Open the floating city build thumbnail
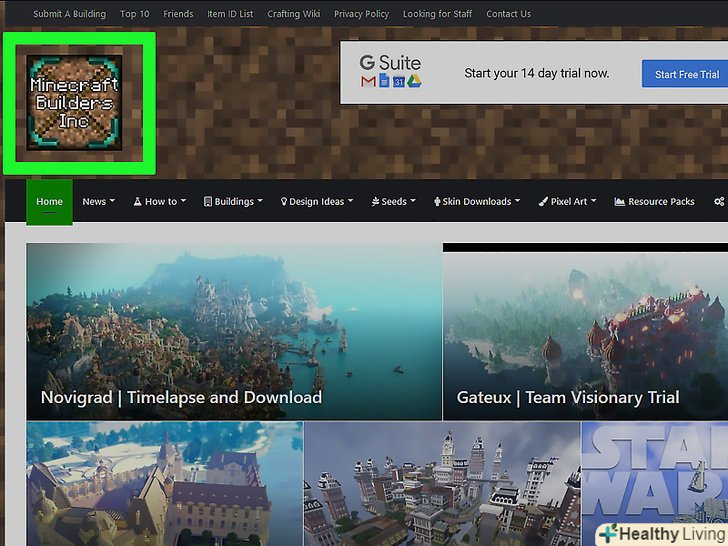The width and height of the screenshot is (728, 546). pyautogui.click(x=442, y=484)
